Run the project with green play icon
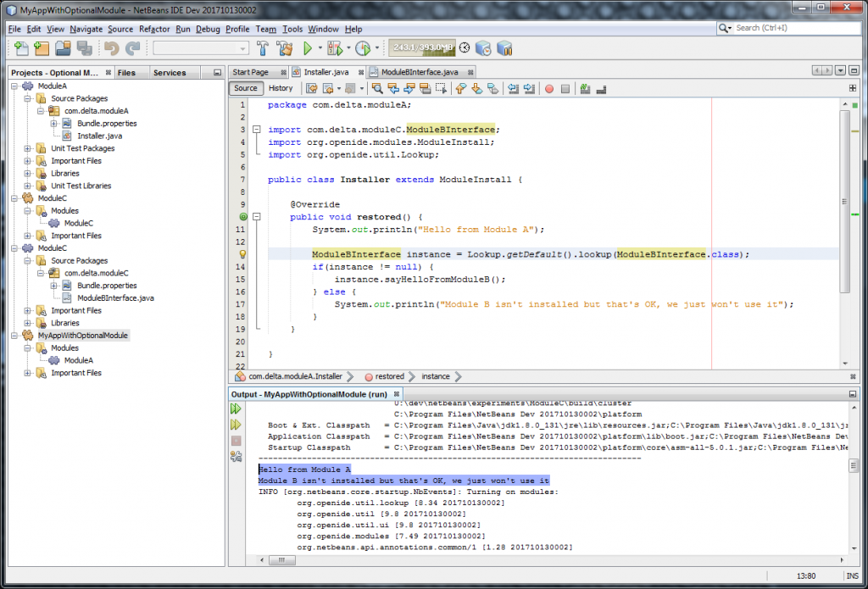 [x=308, y=48]
